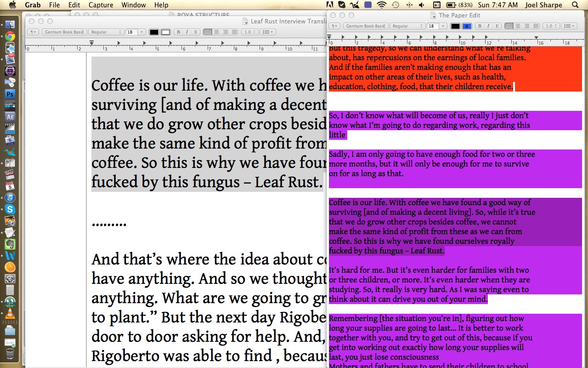Expand list bullets dropdown in The Paper Edit

[x=570, y=26]
